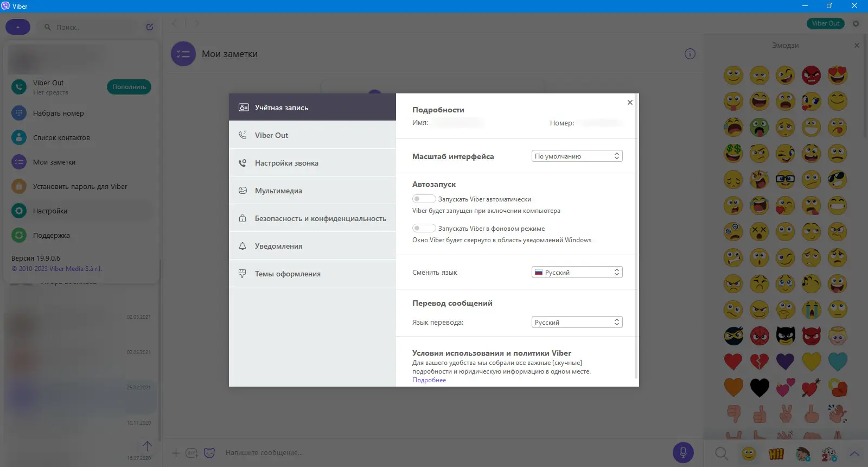Click the copyright Viber Media link
This screenshot has height=467, width=868.
click(56, 269)
